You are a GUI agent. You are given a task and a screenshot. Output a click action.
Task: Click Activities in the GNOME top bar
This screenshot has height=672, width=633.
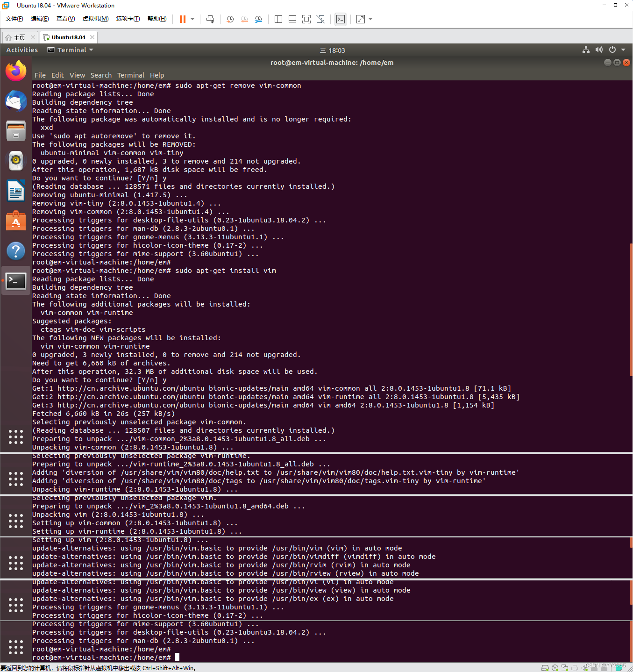point(22,50)
